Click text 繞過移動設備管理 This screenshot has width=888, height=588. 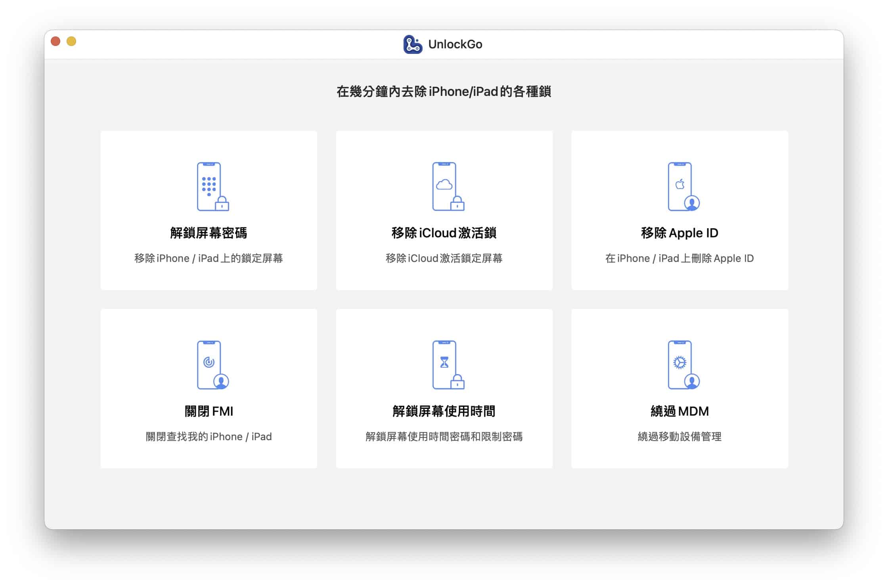679,437
